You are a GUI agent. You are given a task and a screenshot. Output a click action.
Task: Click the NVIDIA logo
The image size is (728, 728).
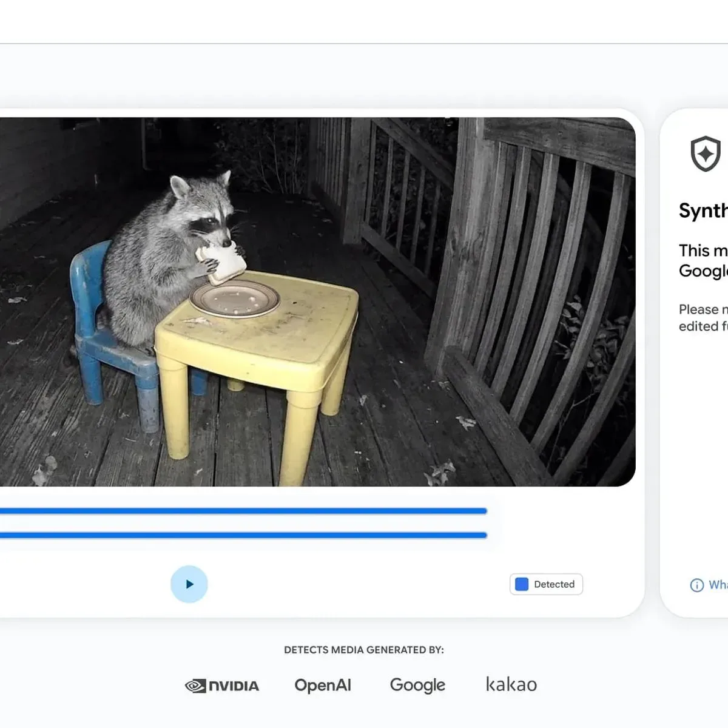pos(222,686)
